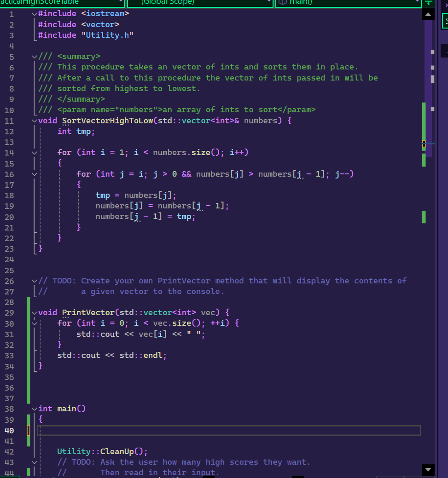Click the cube icon beside the main() dropdown

click(282, 2)
